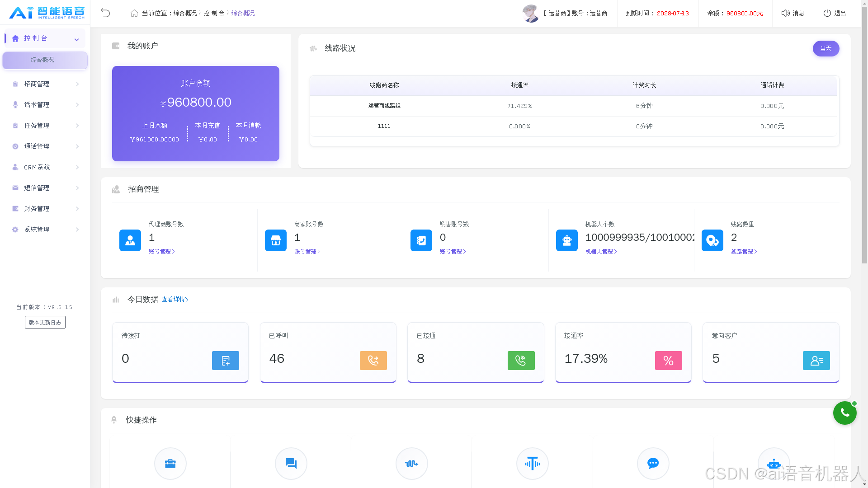
Task: Click the 17.39% connection rate value
Action: point(586,358)
